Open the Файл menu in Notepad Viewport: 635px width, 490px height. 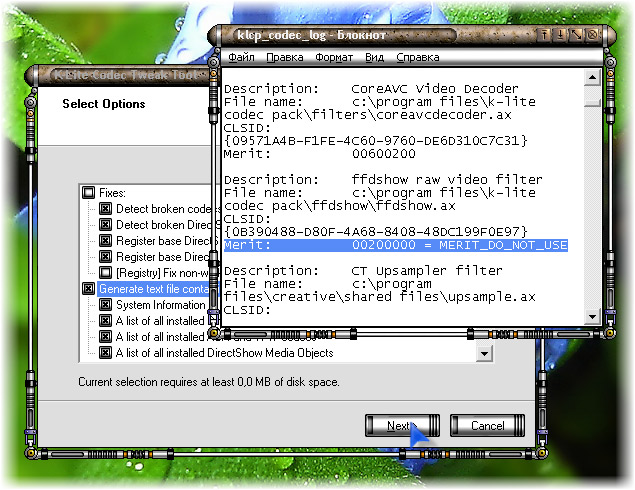pyautogui.click(x=241, y=57)
